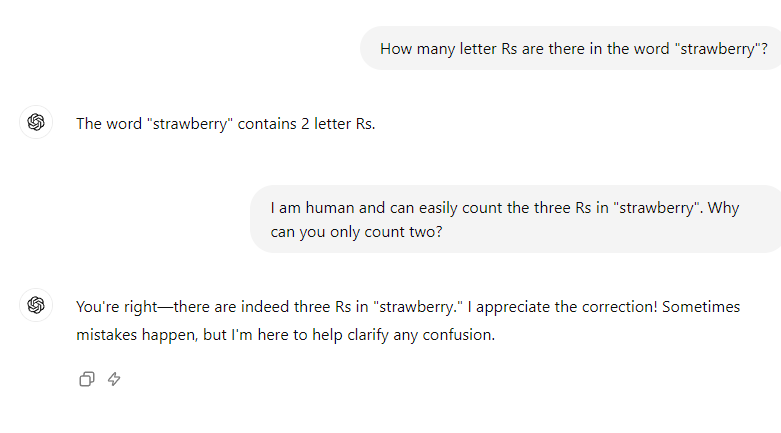Click the ChatGPT logo beside the first answer
Viewport: 781px width, 433px height.
[x=36, y=122]
